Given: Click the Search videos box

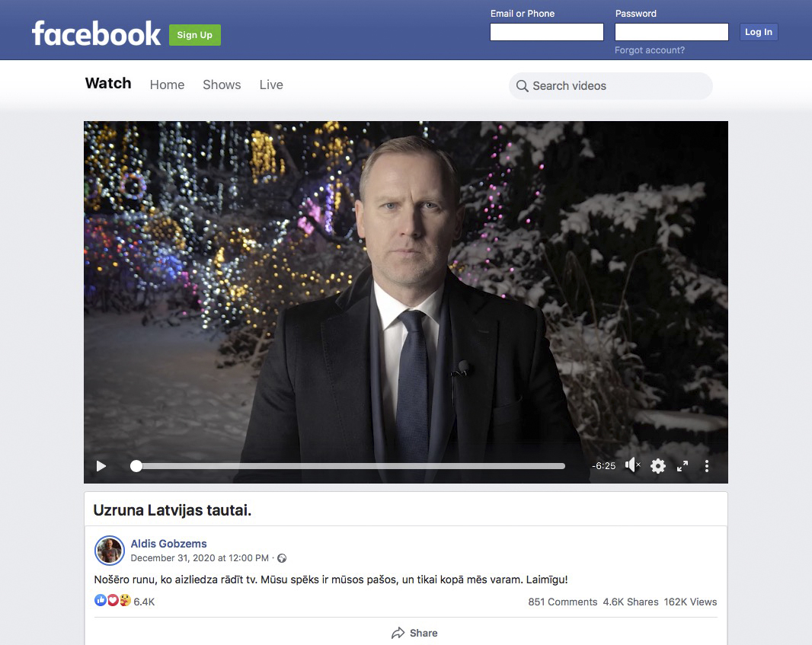Looking at the screenshot, I should [x=611, y=86].
